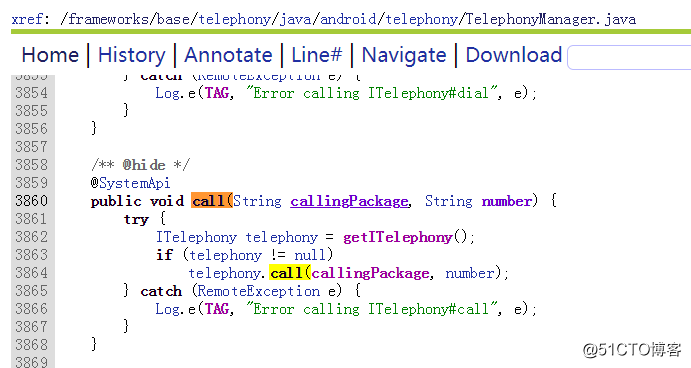This screenshot has height=368, width=691.
Task: Open the History menu link
Action: pyautogui.click(x=132, y=56)
